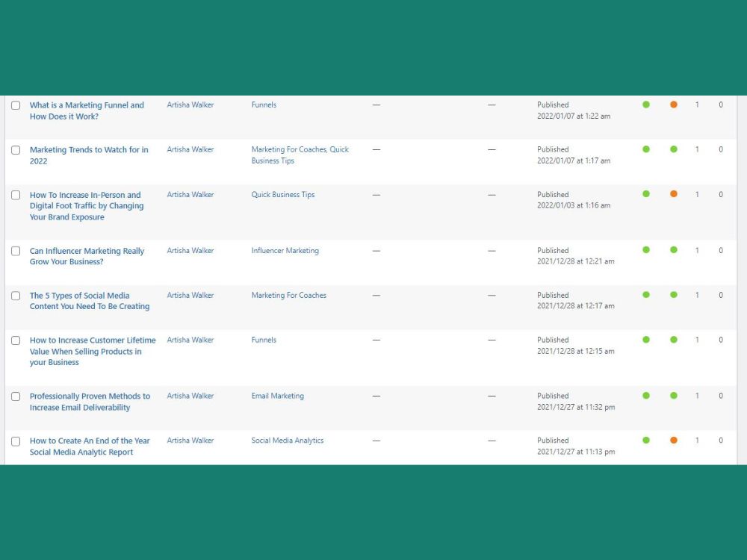Click SEO green dot for Marketing Trends post
The width and height of the screenshot is (747, 560).
point(646,149)
